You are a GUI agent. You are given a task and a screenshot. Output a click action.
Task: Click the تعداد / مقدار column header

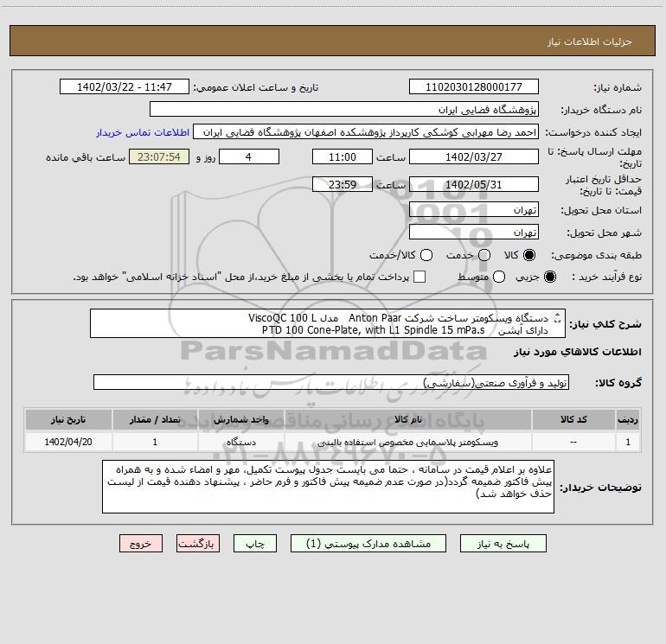coord(155,419)
